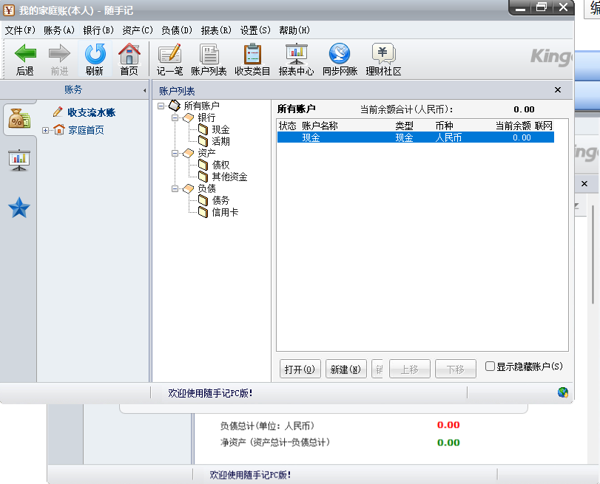This screenshot has width=600, height=484.
Task: Select the chart reports sidebar icon
Action: point(18,160)
